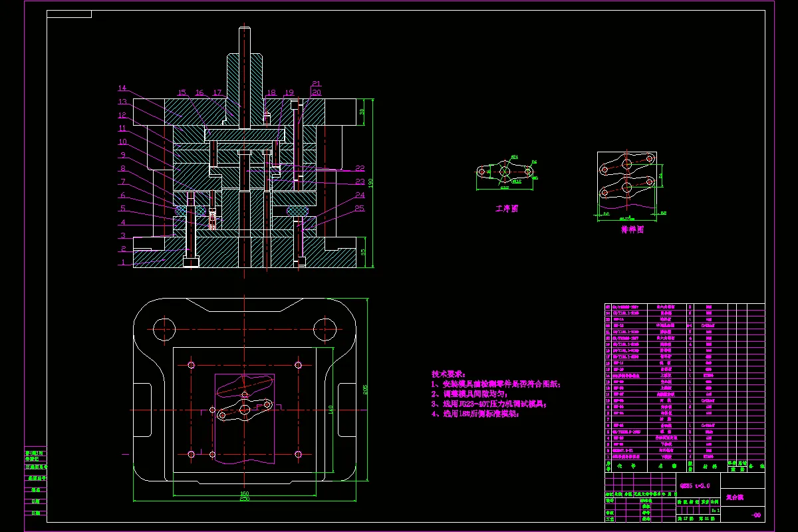Viewport: 798px width, 532px height.
Task: Click part callout number 11
Action: coord(122,128)
